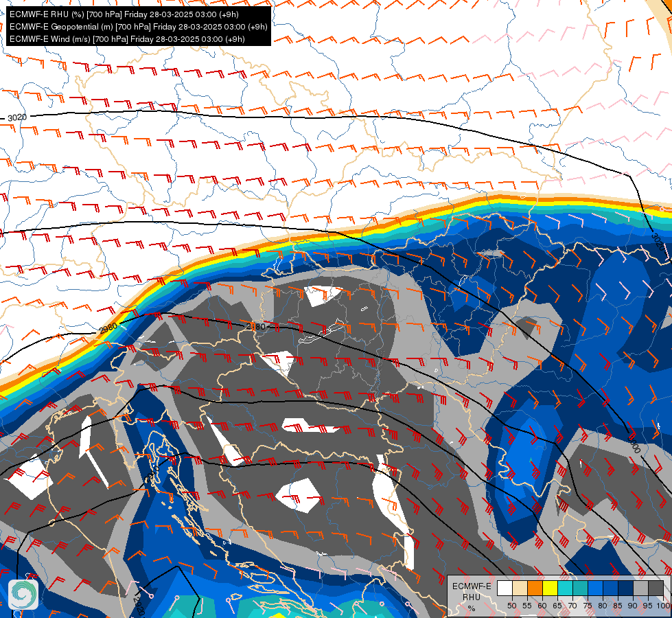Click the legend tick value 60

click(x=542, y=606)
